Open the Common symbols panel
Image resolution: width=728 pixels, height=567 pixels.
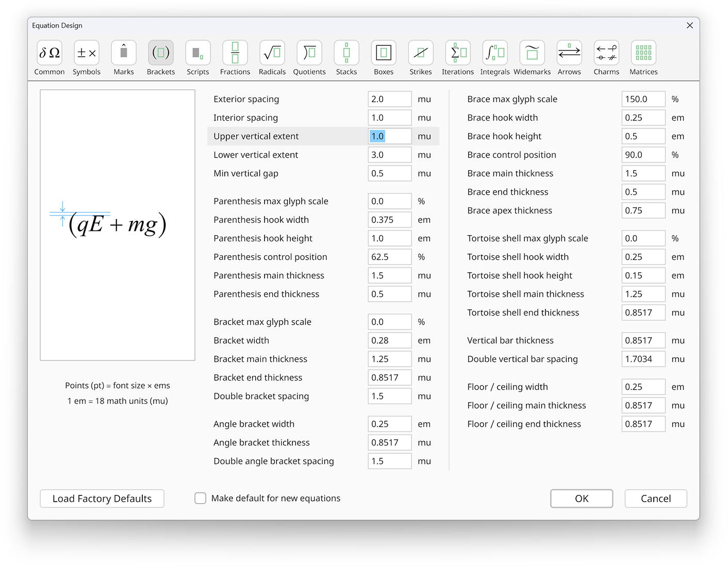49,57
